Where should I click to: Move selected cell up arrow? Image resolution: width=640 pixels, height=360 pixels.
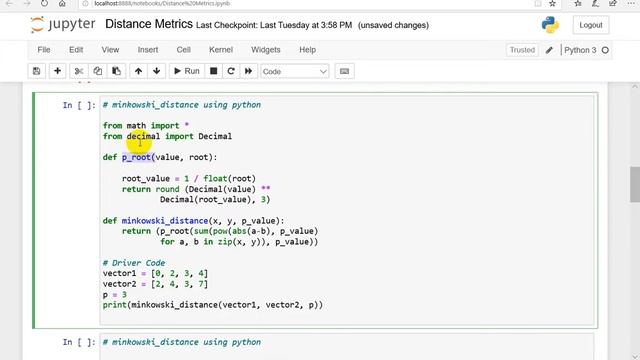coord(138,71)
